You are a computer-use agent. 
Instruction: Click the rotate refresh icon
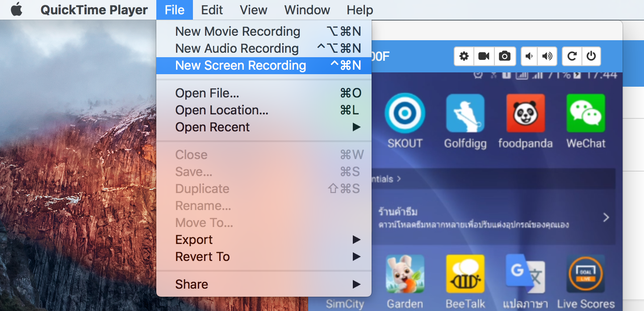(x=572, y=56)
